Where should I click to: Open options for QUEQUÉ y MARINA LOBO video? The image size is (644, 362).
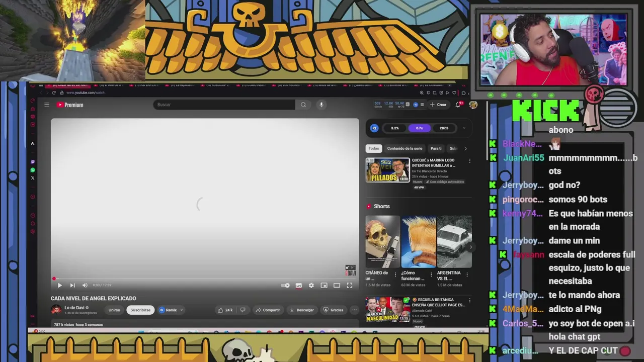[469, 161]
